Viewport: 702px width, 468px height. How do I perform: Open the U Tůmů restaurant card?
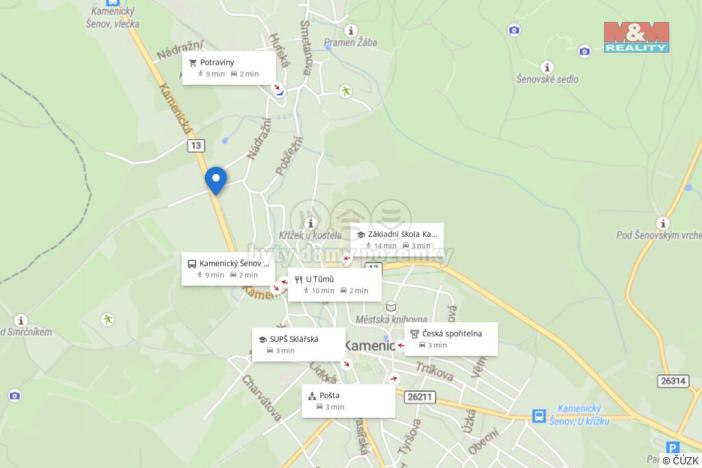(334, 285)
